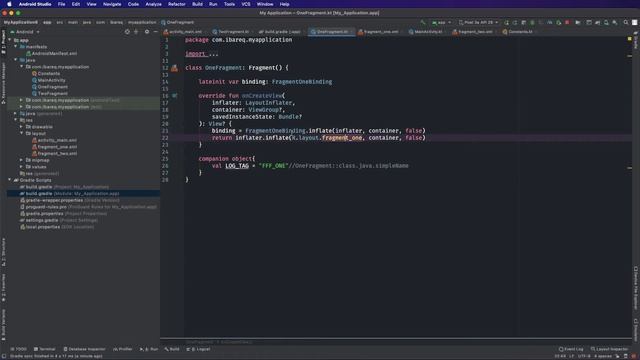Image resolution: width=640 pixels, height=360 pixels.
Task: Open the VCS menu
Action: coord(246,4)
